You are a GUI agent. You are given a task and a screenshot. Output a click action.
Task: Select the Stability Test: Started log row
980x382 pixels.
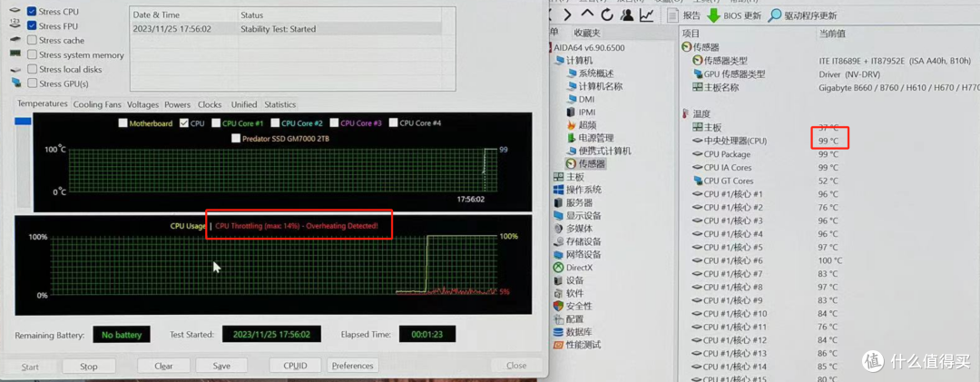286,29
